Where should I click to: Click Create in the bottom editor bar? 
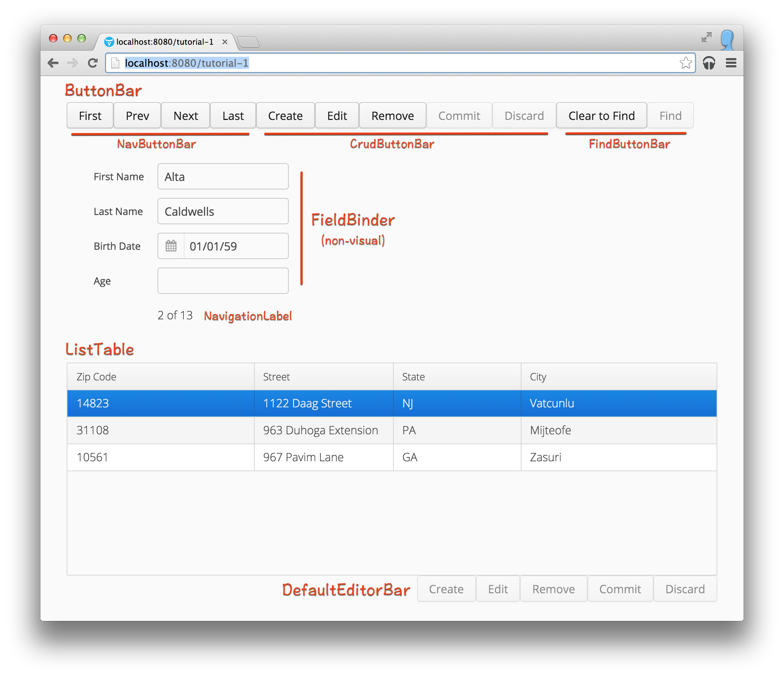(446, 589)
